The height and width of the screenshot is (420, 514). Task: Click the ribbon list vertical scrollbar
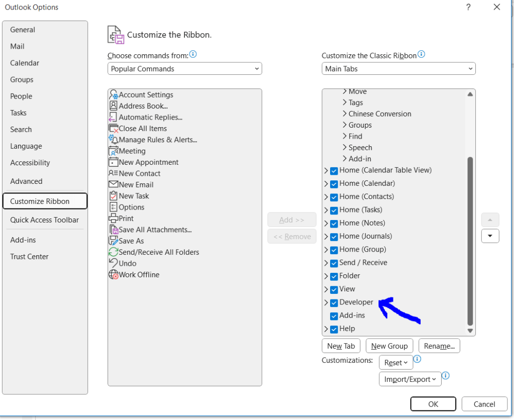[x=470, y=241]
